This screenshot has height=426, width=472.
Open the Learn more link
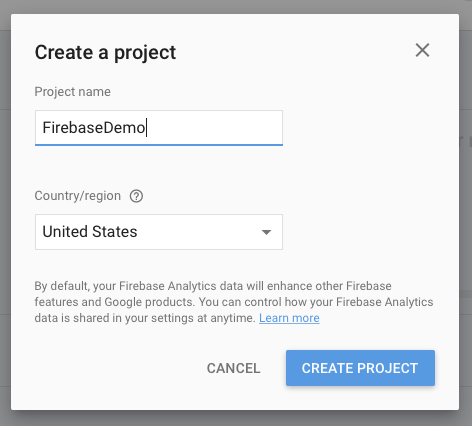tap(289, 318)
